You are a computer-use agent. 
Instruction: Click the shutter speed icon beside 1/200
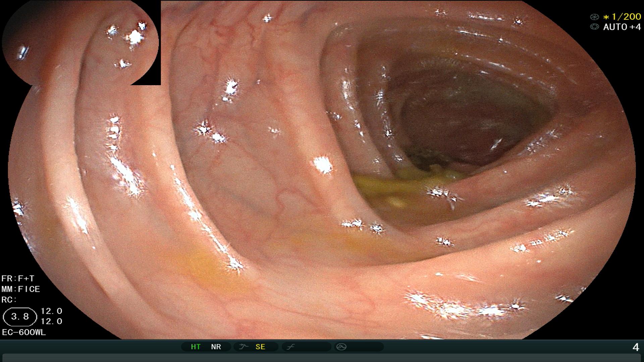(594, 17)
